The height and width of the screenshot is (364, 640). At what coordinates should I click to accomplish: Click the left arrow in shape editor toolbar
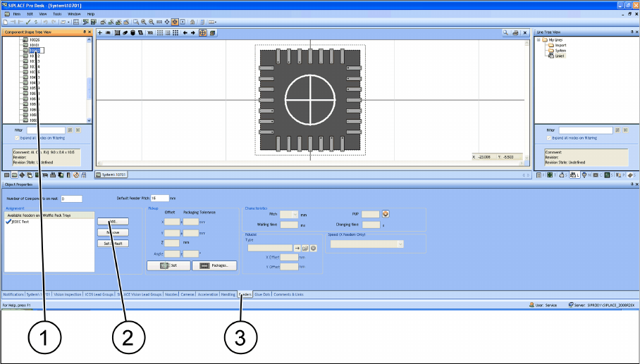[x=185, y=33]
